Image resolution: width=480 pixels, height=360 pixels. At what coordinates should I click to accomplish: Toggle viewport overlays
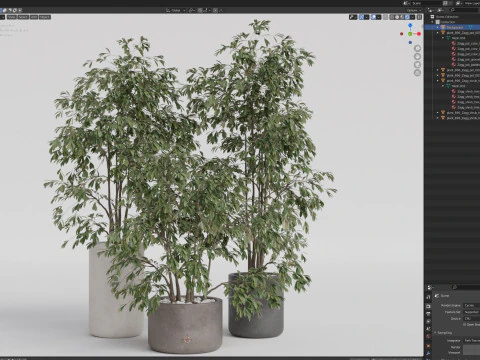point(374,17)
